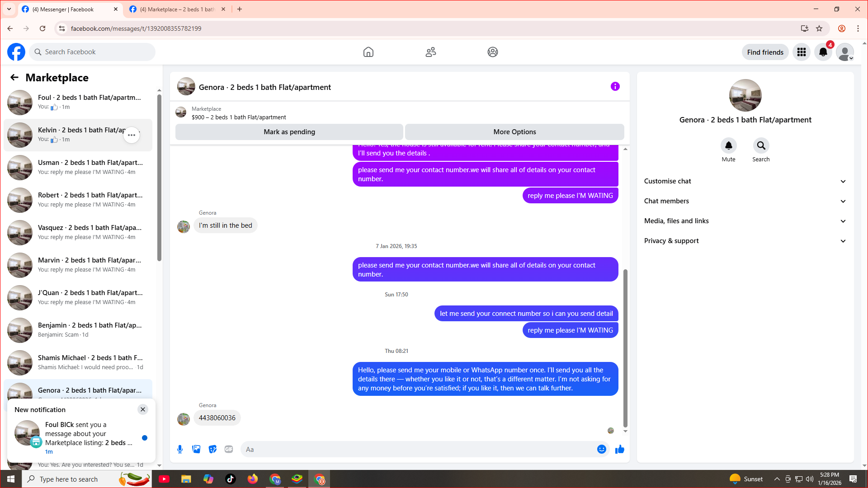Click More Options button
This screenshot has width=868, height=488.
(x=514, y=132)
